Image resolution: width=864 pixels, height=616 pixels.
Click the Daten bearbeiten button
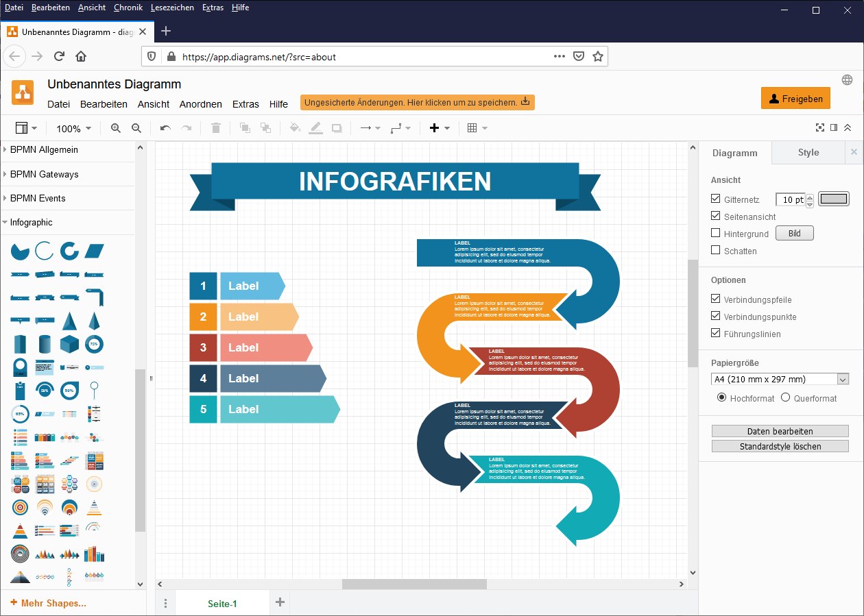click(x=780, y=431)
